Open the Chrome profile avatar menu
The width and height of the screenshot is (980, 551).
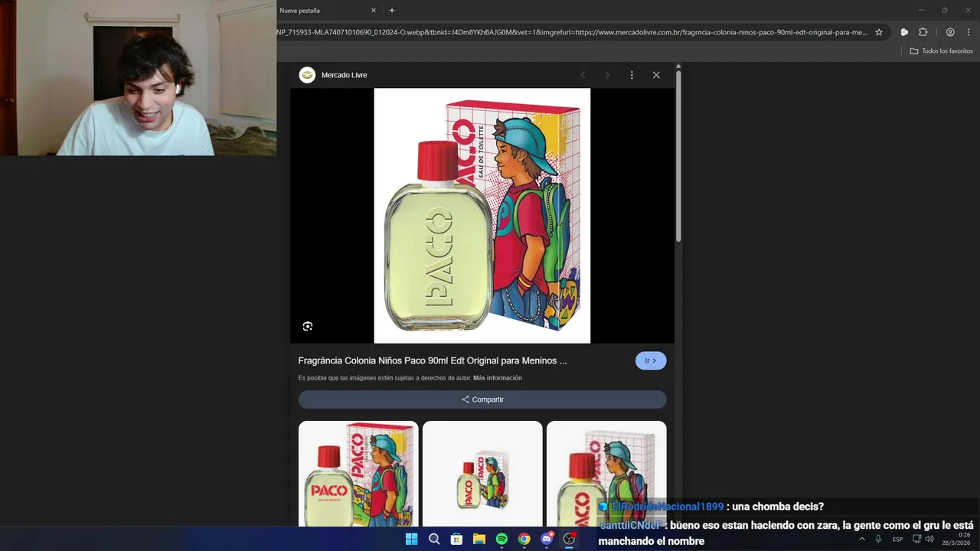point(950,32)
